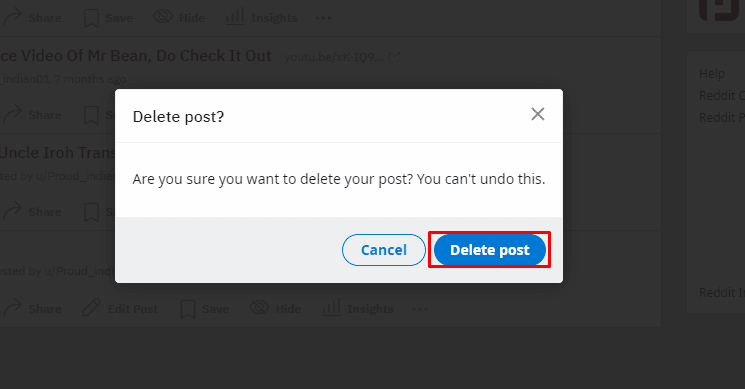Open three-dot more options in bottom row
This screenshot has width=745, height=389.
420,309
